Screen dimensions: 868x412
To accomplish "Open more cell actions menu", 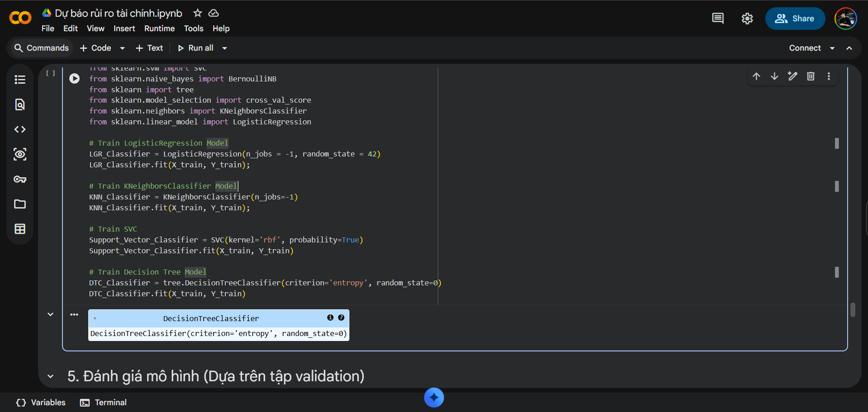I will pyautogui.click(x=829, y=76).
